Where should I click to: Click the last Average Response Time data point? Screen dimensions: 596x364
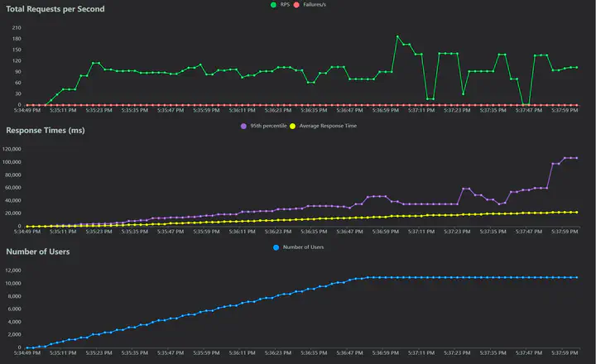point(576,212)
